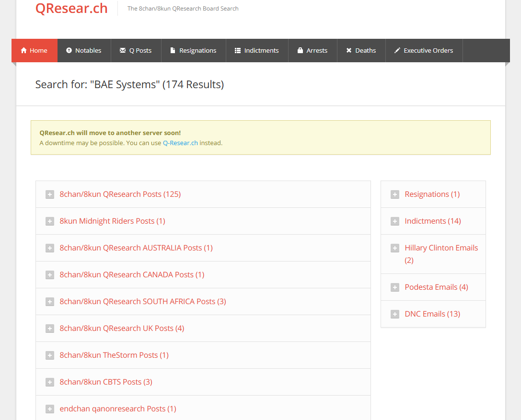Open QResearch SOUTH AFRICA Posts (3) link

(143, 301)
